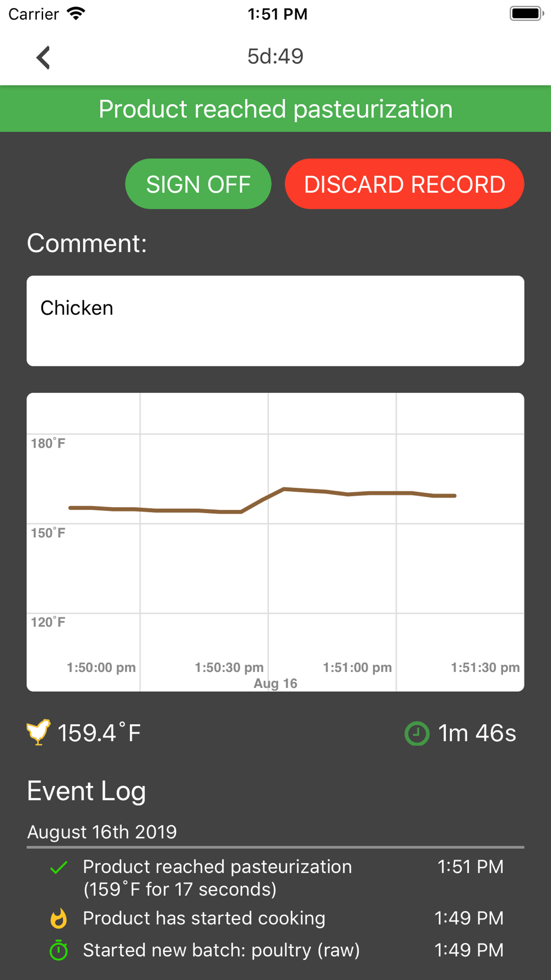Tap the Chicken comment text field
The image size is (551, 980).
275,321
